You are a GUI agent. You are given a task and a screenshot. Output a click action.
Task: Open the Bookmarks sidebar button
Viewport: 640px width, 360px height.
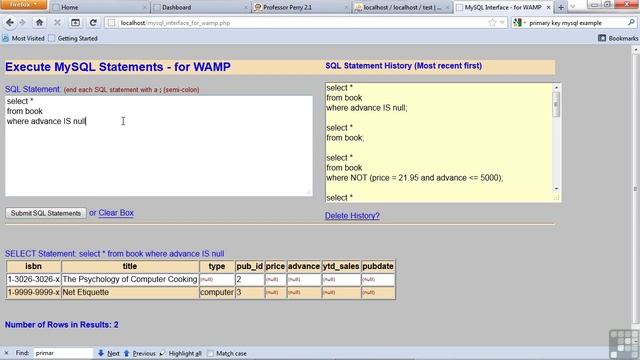618,38
